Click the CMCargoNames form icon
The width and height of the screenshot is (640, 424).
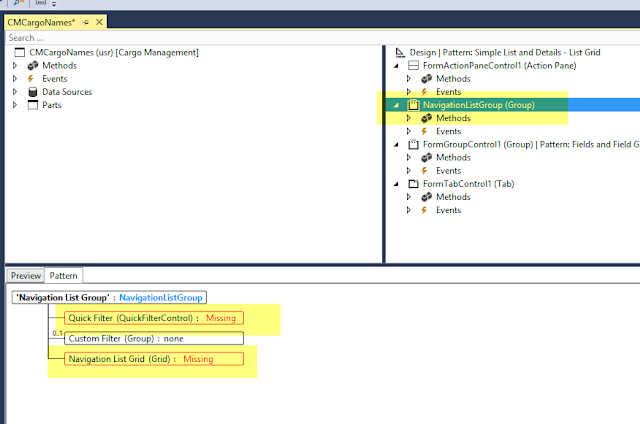click(x=19, y=52)
